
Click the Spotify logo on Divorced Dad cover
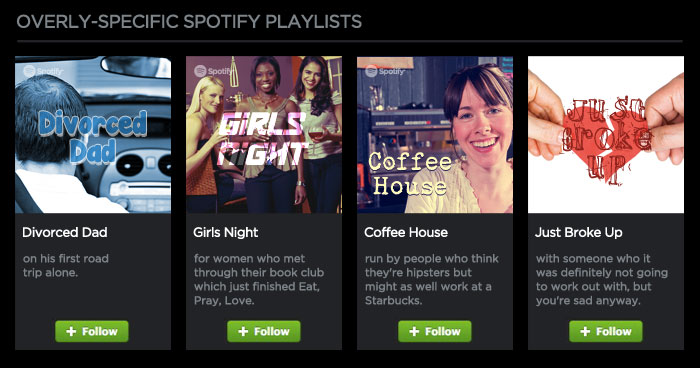click(x=43, y=71)
